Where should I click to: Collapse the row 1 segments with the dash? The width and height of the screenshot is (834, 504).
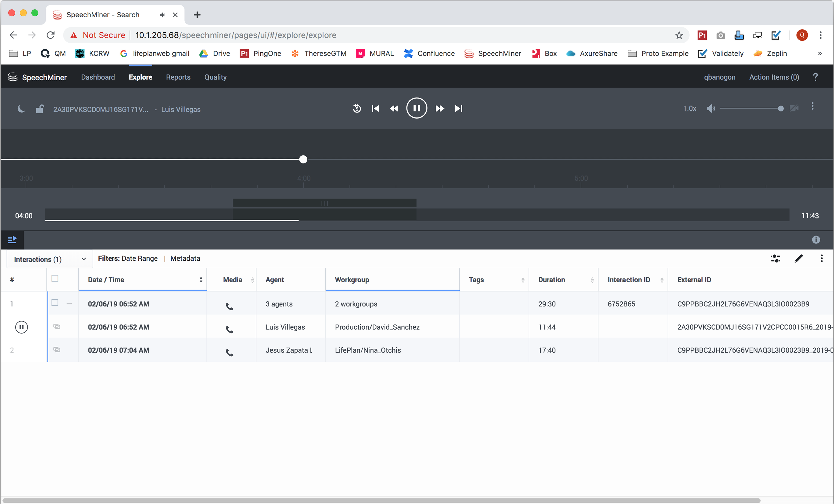(x=69, y=303)
